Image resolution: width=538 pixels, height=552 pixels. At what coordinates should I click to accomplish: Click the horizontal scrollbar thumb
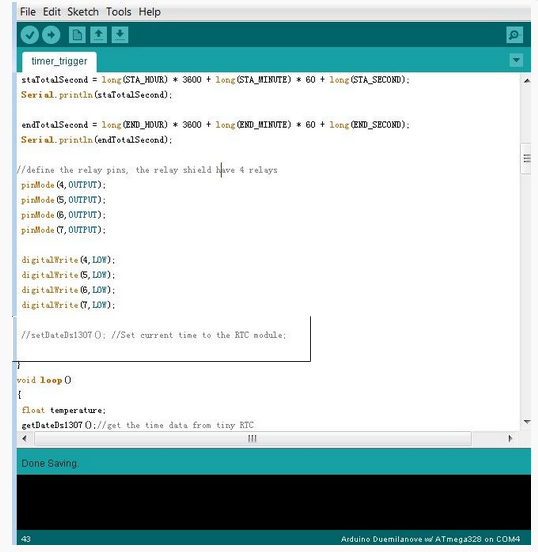pyautogui.click(x=252, y=439)
